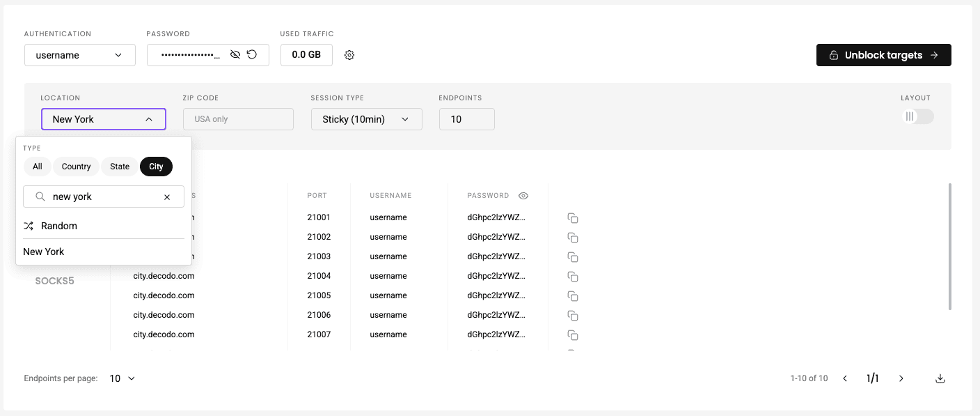Screen dimensions: 980x416
Task: Go to next endpoints page arrow
Action: tap(901, 378)
